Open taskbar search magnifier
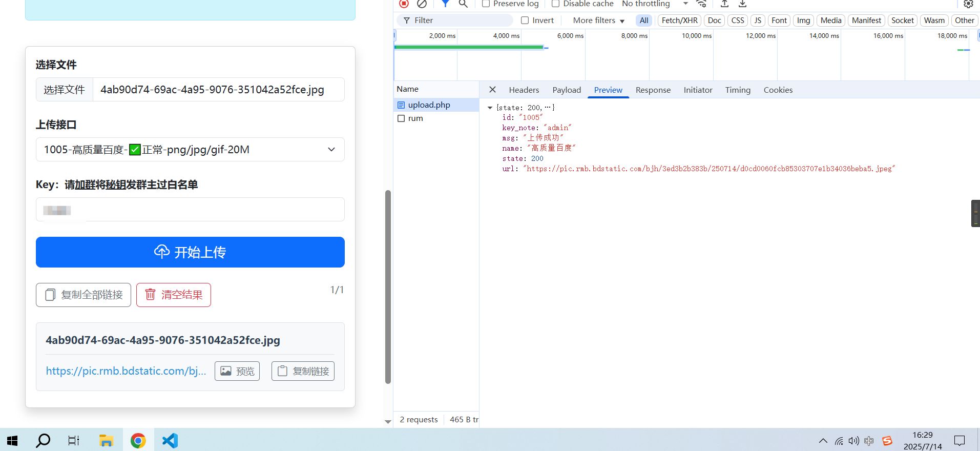This screenshot has height=451, width=980. pyautogui.click(x=43, y=441)
